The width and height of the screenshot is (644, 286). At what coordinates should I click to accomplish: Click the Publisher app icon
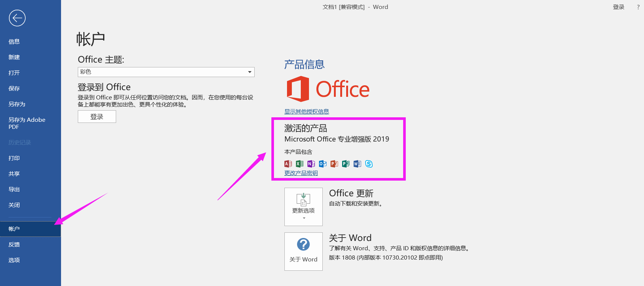tap(346, 164)
